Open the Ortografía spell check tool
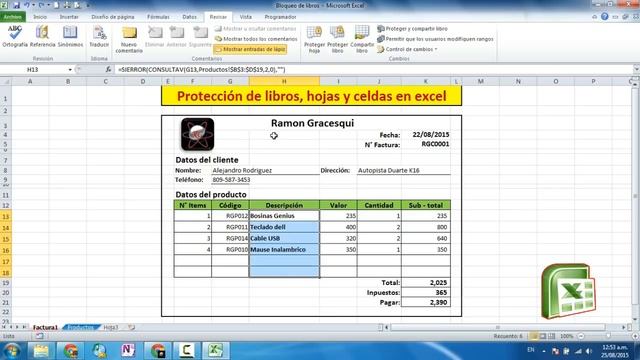 (15, 36)
